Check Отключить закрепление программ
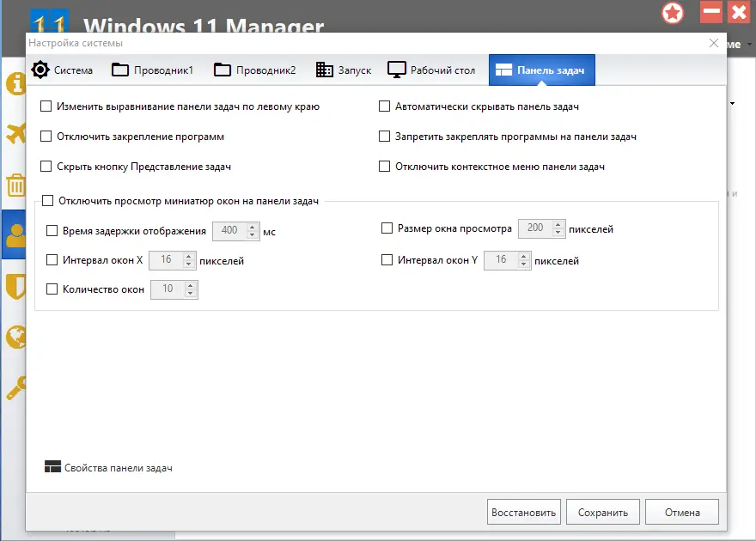Screen dimensions: 756x541 [46, 137]
